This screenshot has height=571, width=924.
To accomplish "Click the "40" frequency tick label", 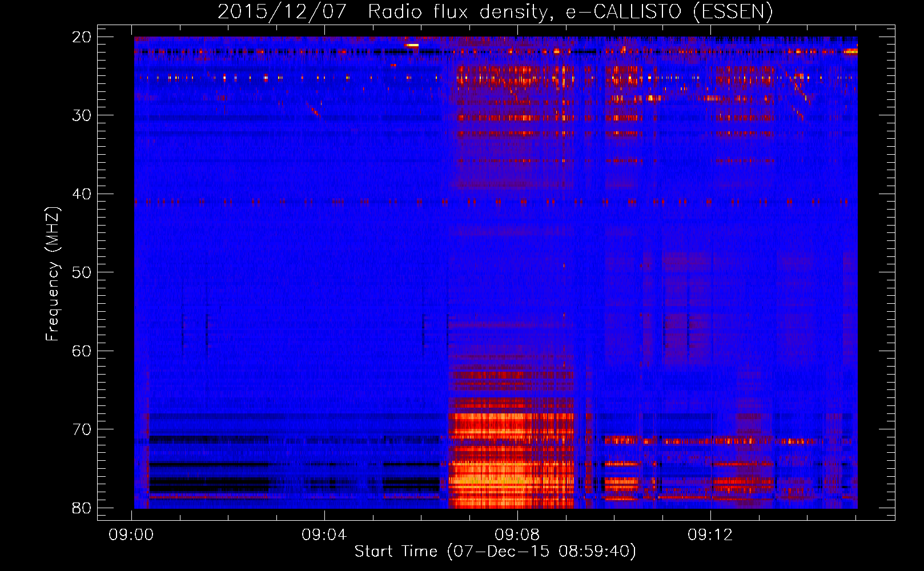I will (82, 194).
